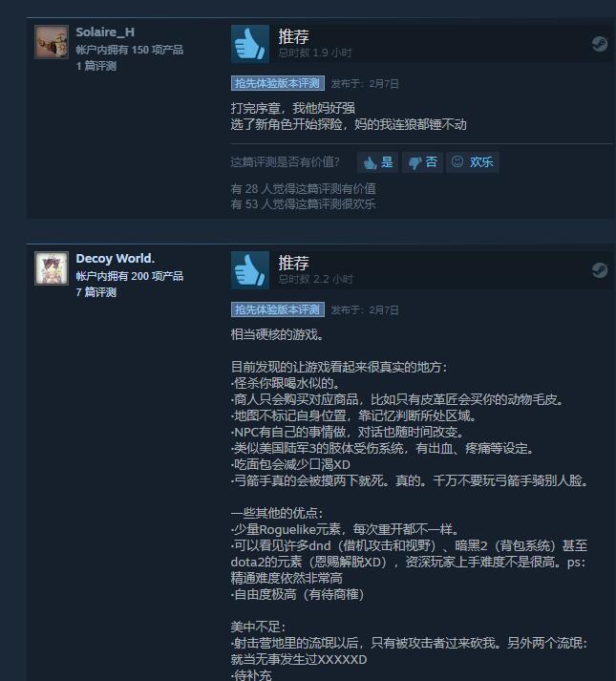Click the Steam logo on Decoy World's review header
Image resolution: width=616 pixels, height=681 pixels.
tap(600, 270)
